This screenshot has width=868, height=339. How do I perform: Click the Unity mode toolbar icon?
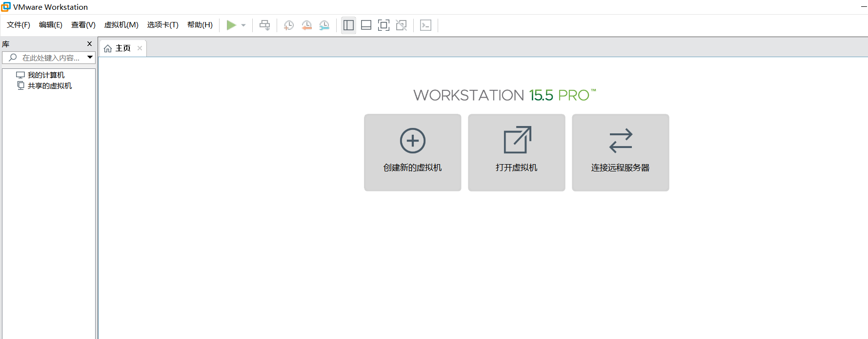click(401, 25)
